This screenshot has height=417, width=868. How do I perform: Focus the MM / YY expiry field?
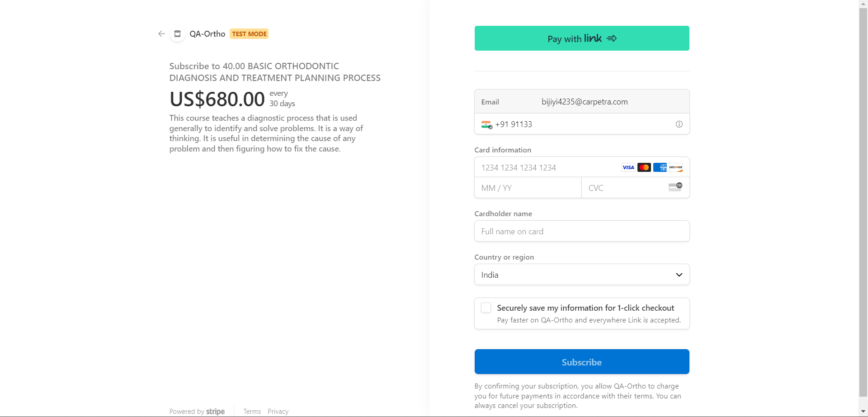[527, 188]
